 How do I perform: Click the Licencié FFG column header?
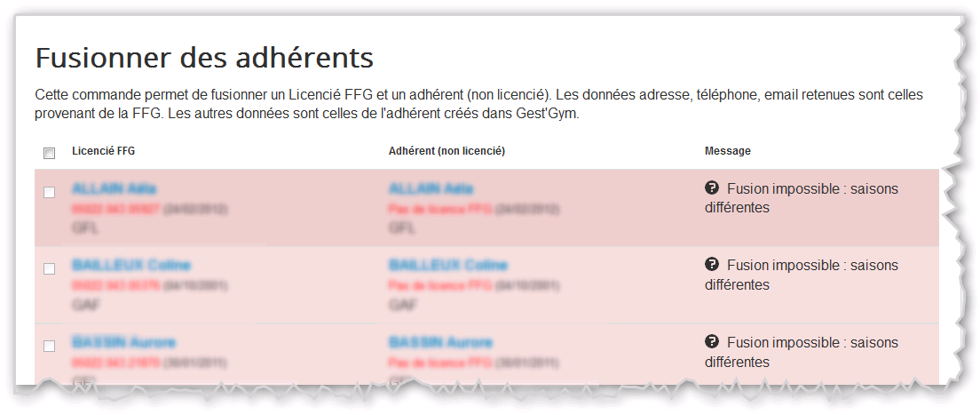103,152
